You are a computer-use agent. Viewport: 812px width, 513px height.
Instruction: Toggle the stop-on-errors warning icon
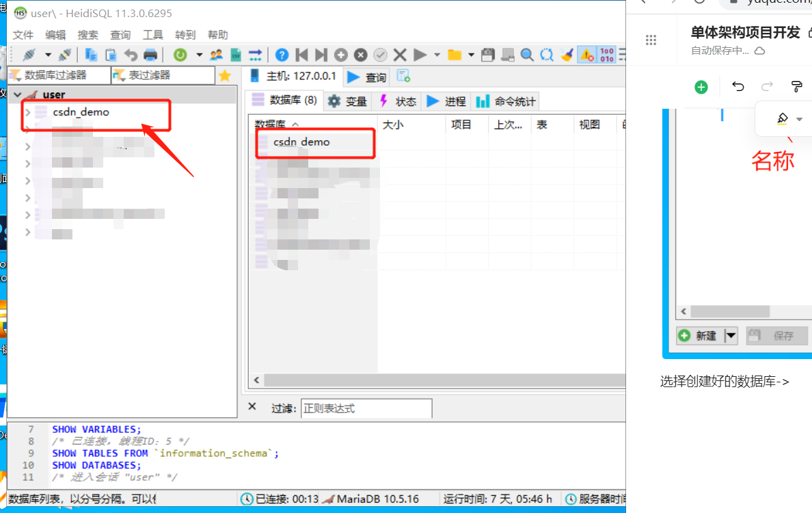(586, 55)
